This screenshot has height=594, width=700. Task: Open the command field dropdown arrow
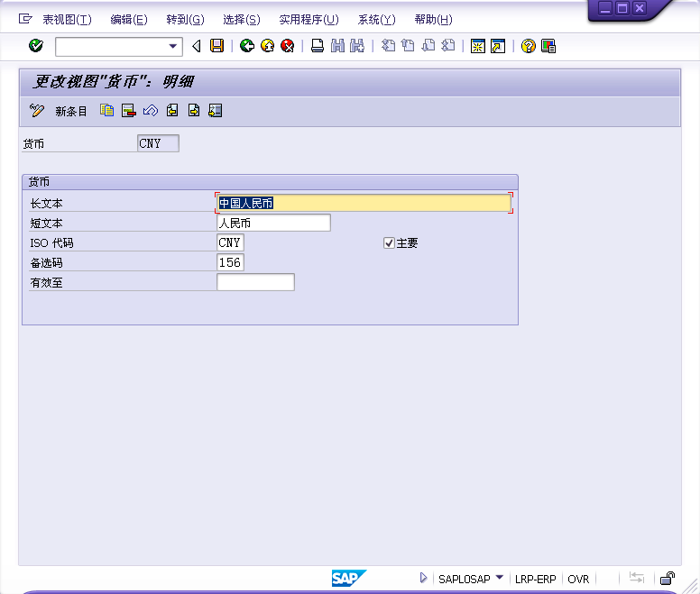[x=173, y=46]
